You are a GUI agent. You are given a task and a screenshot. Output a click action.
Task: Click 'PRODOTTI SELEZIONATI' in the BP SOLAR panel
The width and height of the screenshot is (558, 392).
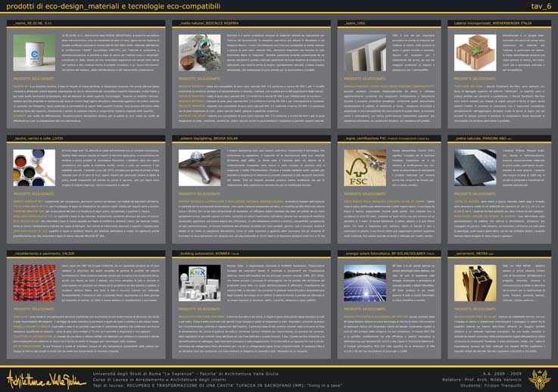(x=364, y=309)
